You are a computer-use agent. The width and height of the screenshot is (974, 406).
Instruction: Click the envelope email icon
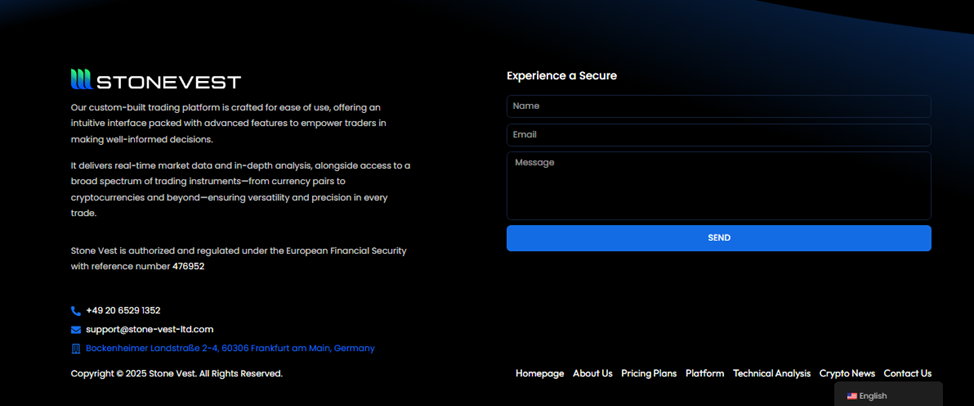[x=76, y=330]
